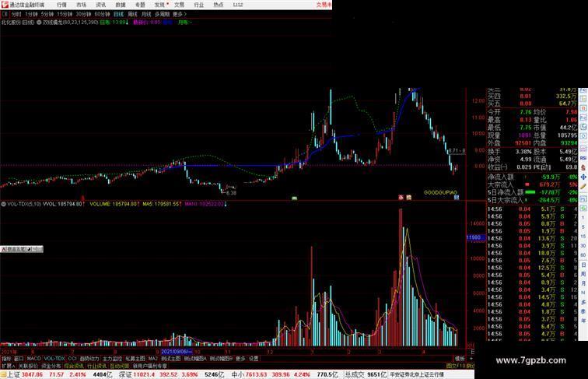Select the 1分钟 period tab
This screenshot has width=588, height=379.
[31, 14]
